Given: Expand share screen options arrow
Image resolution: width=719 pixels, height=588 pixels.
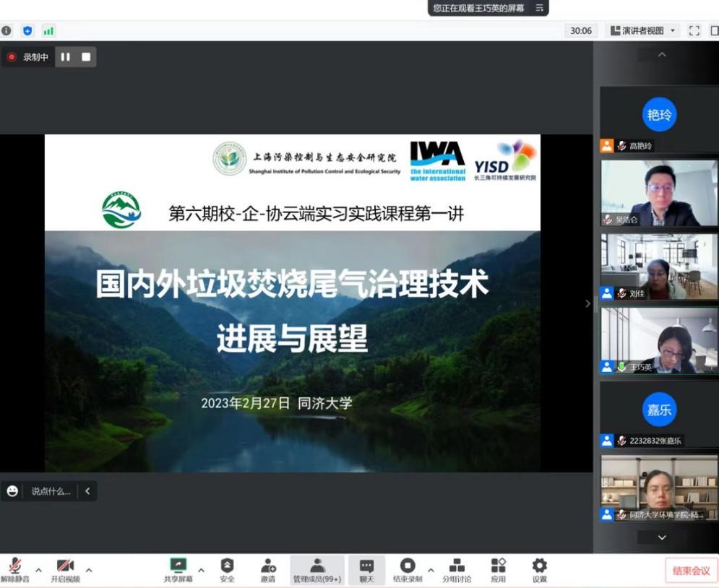Looking at the screenshot, I should pyautogui.click(x=201, y=570).
